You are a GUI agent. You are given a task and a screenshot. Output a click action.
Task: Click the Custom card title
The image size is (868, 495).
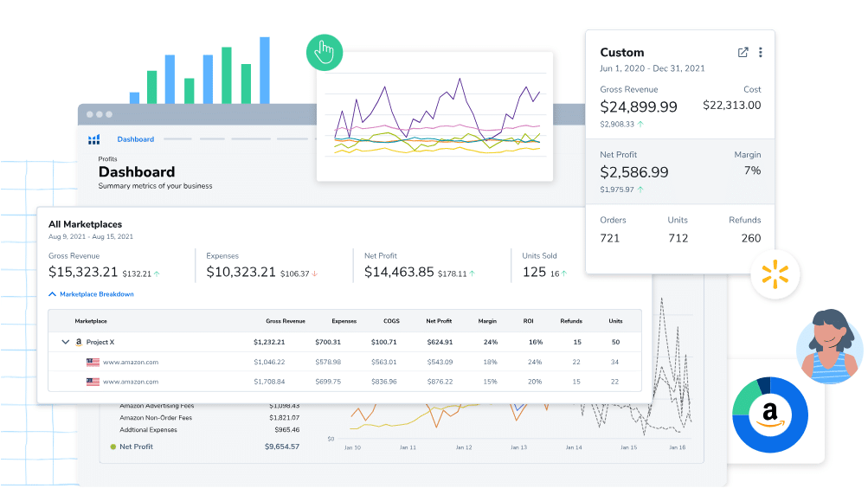[622, 53]
